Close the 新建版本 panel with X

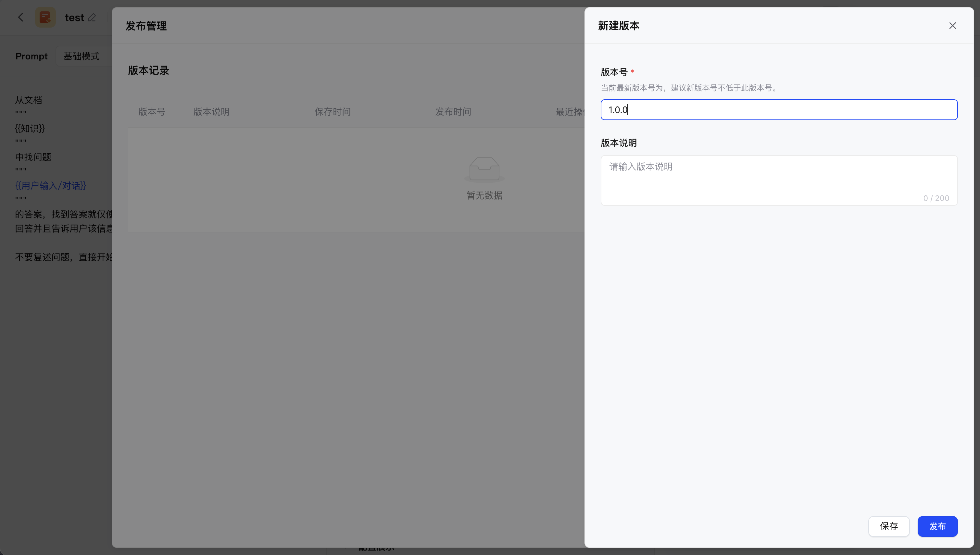point(952,26)
